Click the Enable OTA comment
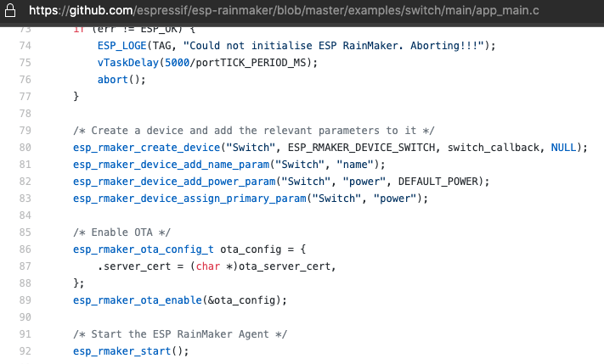Viewport: 604px width, 364px height. (x=121, y=232)
